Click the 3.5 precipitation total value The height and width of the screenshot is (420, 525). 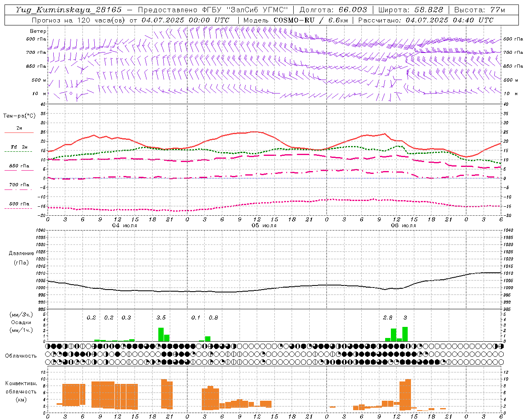(161, 317)
